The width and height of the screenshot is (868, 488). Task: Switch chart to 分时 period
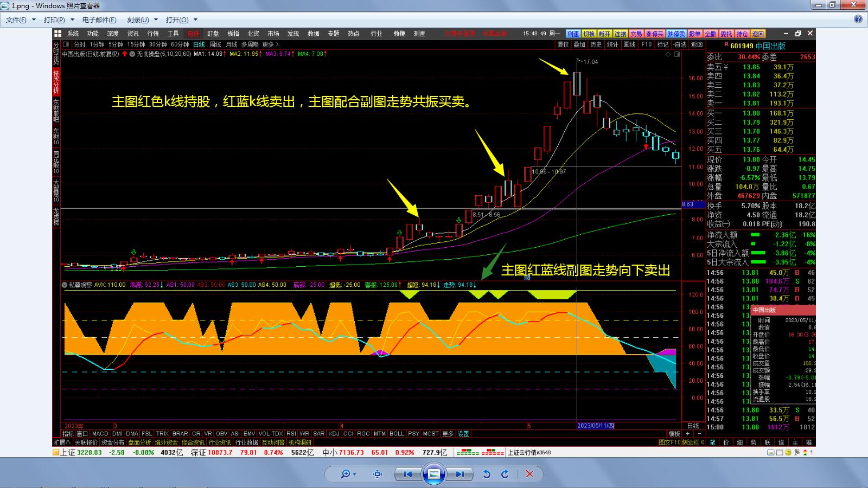[80, 44]
